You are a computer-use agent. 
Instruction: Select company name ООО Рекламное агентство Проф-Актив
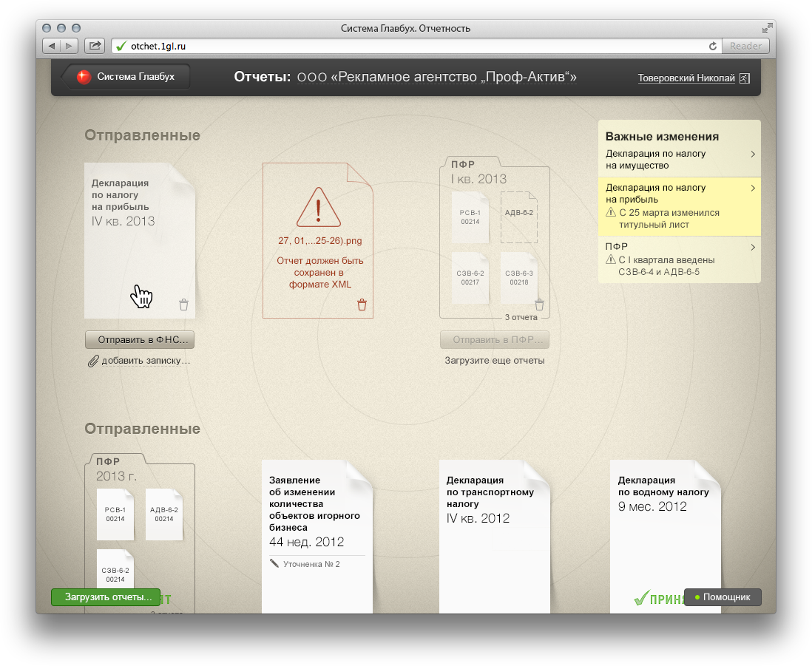click(x=436, y=78)
